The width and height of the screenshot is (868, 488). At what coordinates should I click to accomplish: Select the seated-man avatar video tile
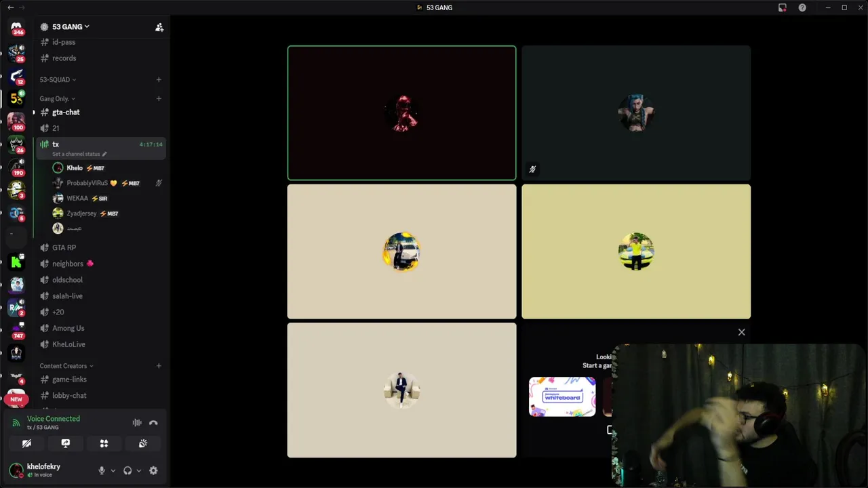tap(401, 390)
